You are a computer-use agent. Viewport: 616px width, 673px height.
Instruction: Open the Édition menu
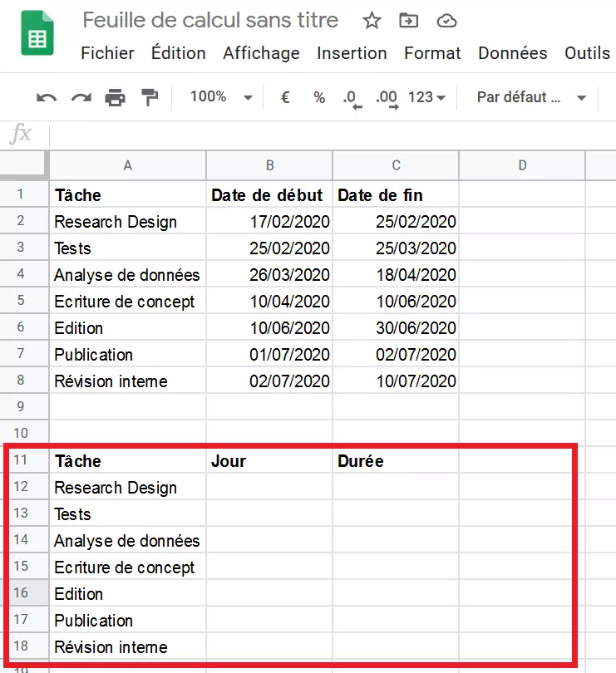(x=178, y=52)
